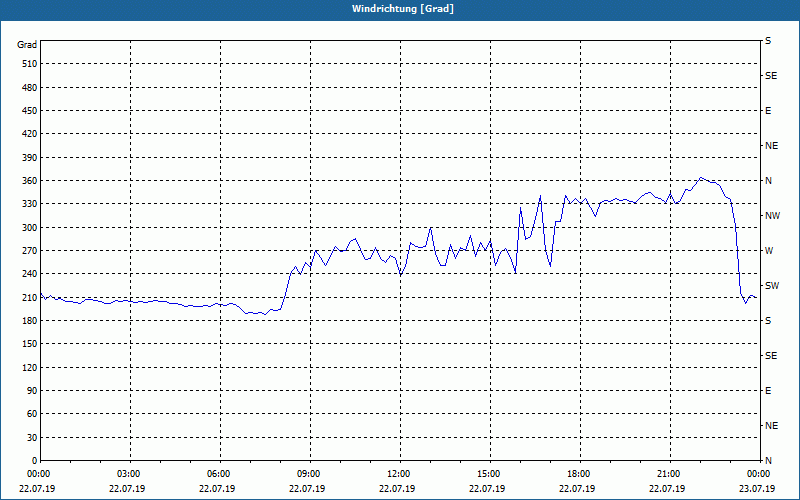Click the 09:00 time axis label

tap(308, 474)
